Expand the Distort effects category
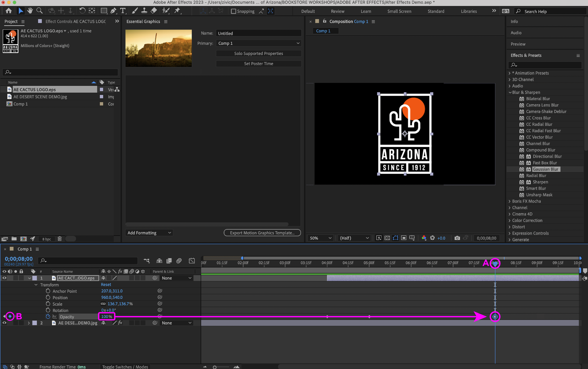Image resolution: width=588 pixels, height=369 pixels. point(510,227)
